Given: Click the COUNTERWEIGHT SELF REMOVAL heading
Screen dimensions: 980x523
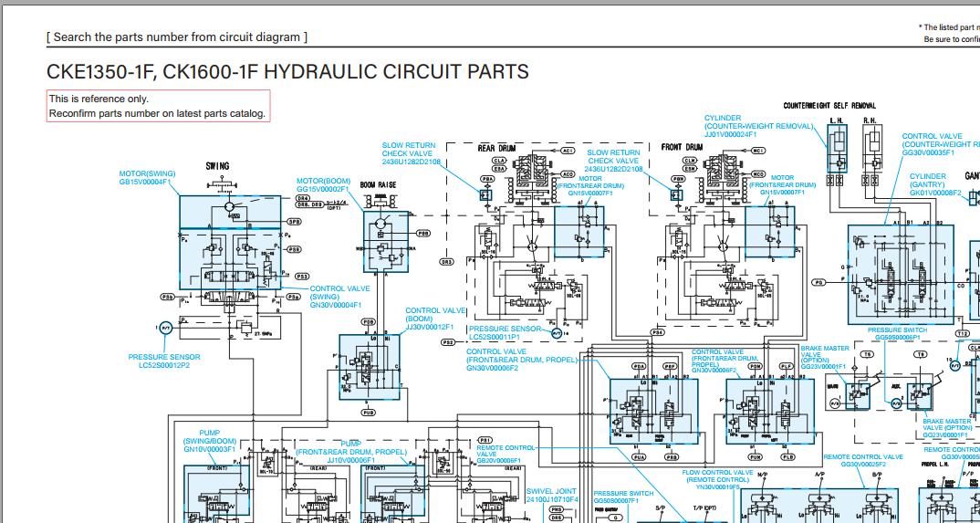Looking at the screenshot, I should coord(829,106).
